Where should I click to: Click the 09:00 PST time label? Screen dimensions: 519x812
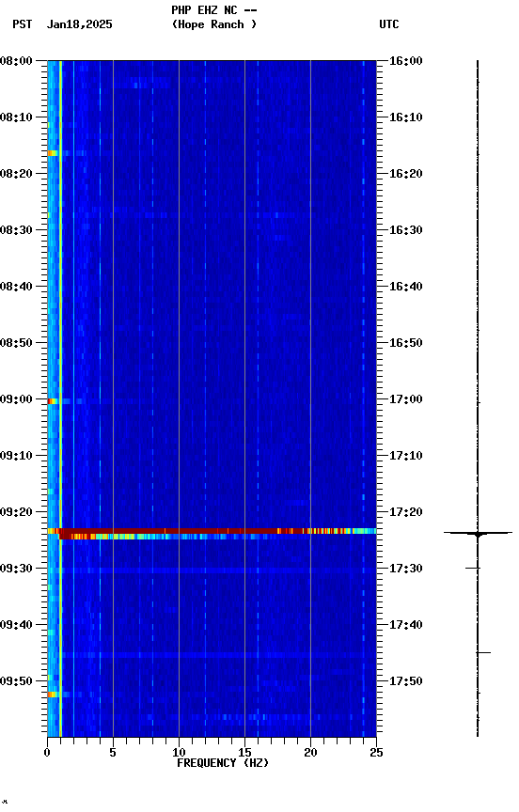tap(16, 399)
